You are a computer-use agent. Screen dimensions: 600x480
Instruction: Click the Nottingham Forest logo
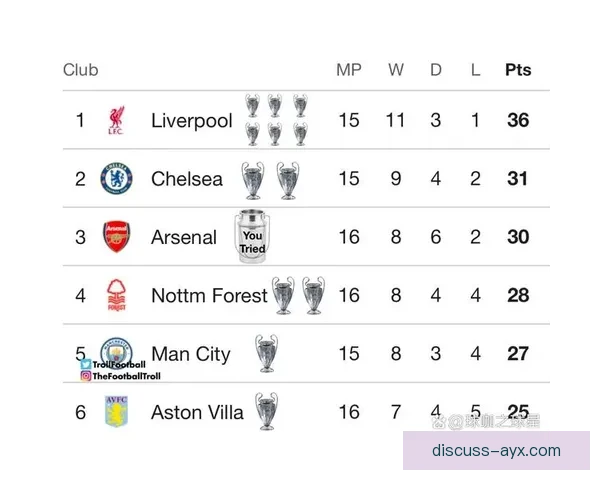116,296
